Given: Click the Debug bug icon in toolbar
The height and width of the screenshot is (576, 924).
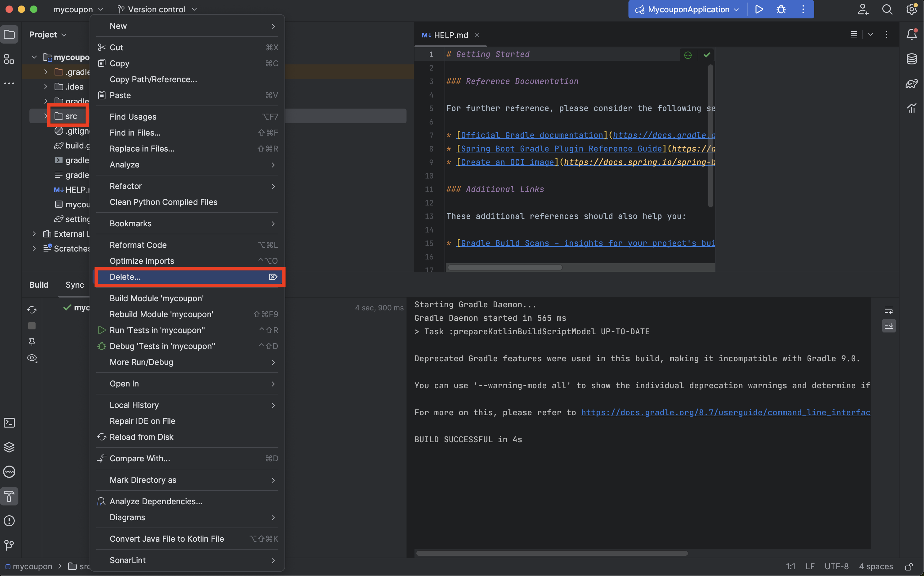Looking at the screenshot, I should pos(781,10).
